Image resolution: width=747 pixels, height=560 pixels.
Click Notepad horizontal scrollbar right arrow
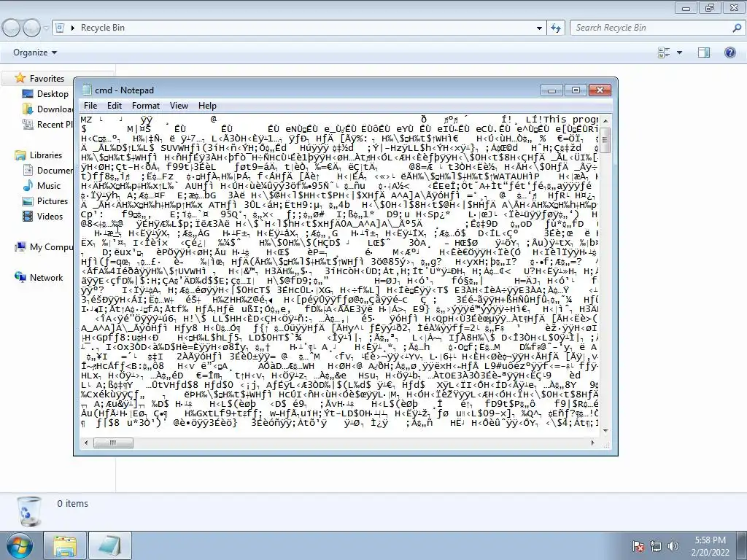pos(593,443)
